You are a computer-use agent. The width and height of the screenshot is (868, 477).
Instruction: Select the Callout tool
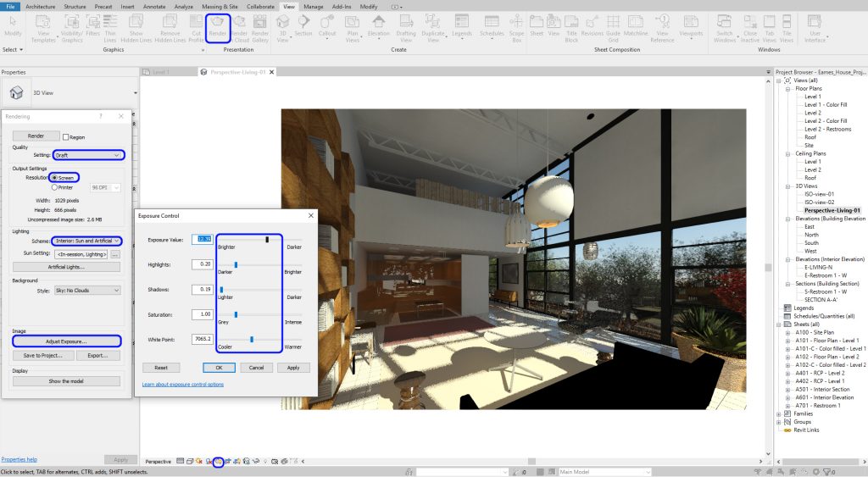tap(326, 25)
